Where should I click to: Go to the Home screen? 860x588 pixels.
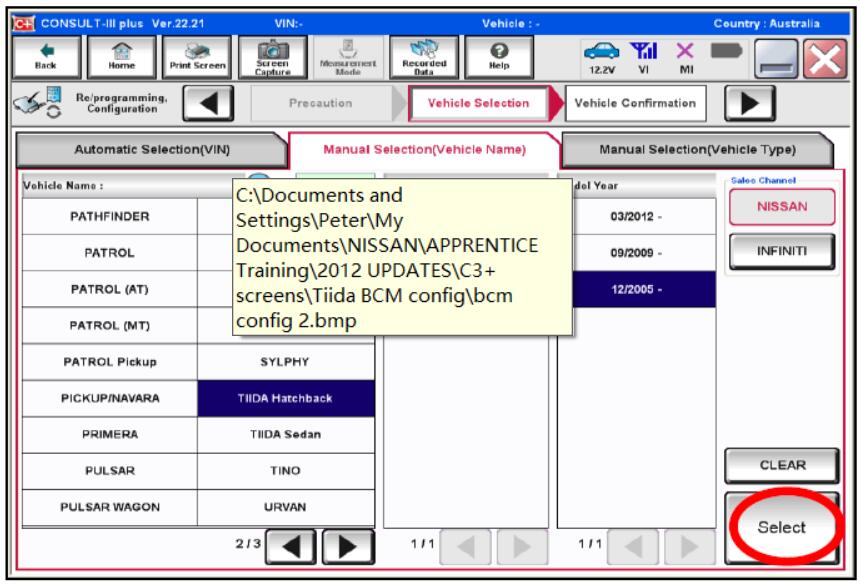pos(121,57)
